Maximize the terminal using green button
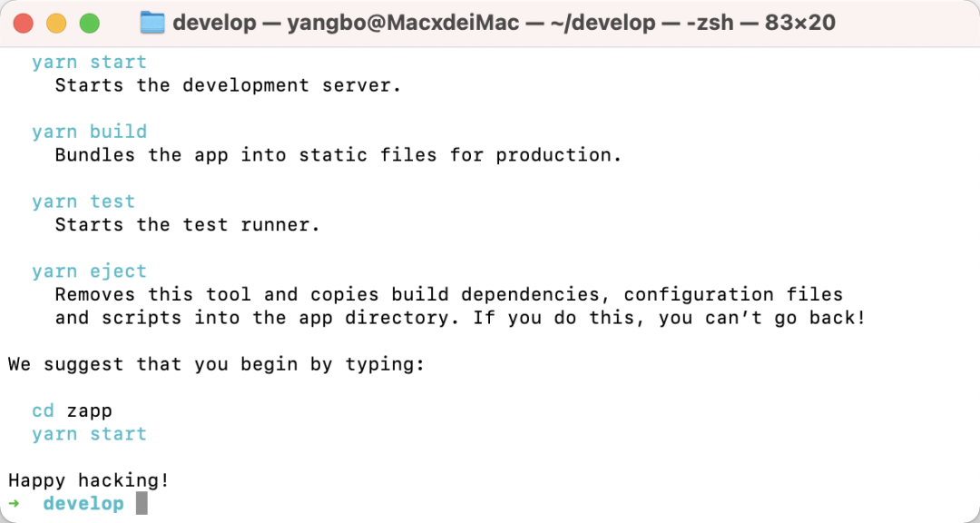The width and height of the screenshot is (980, 523). [89, 24]
